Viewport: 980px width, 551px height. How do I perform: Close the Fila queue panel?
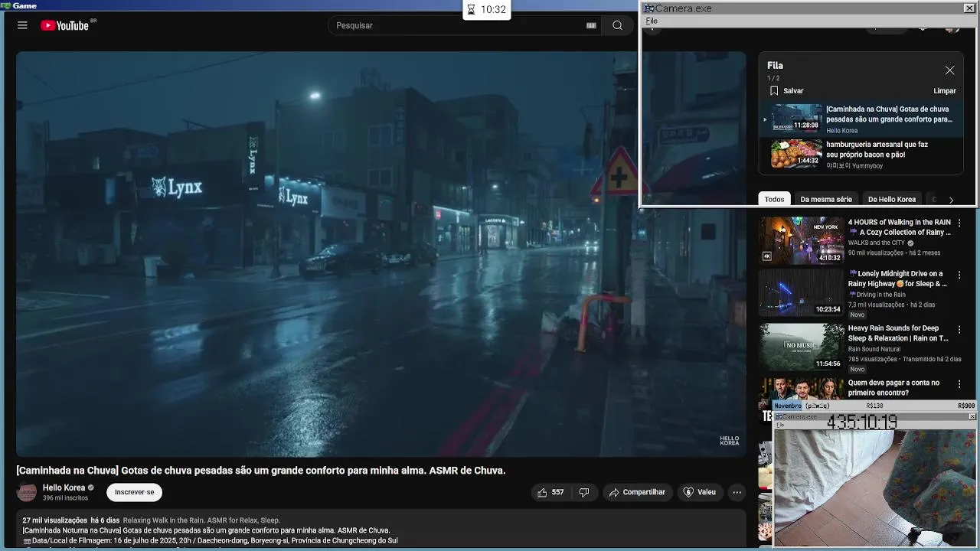(949, 70)
